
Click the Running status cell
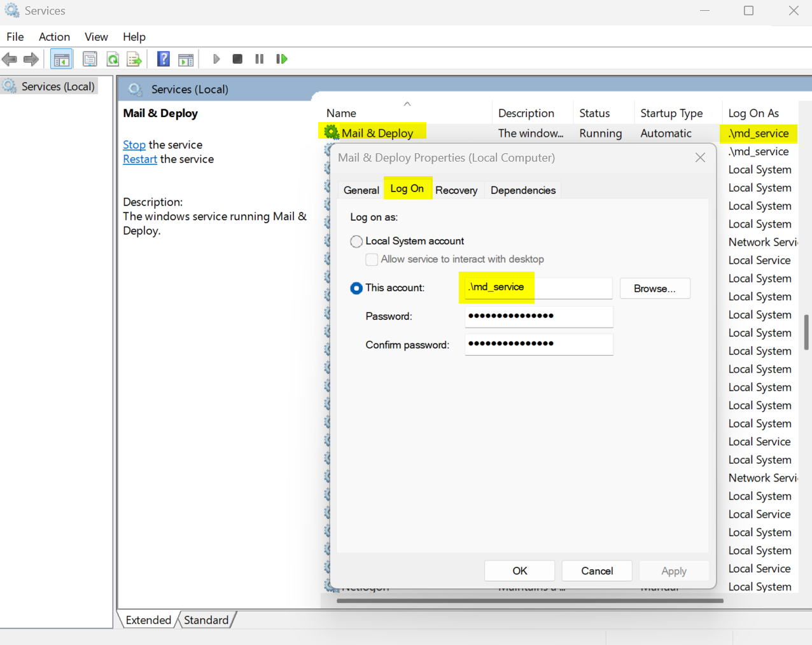[x=600, y=133]
